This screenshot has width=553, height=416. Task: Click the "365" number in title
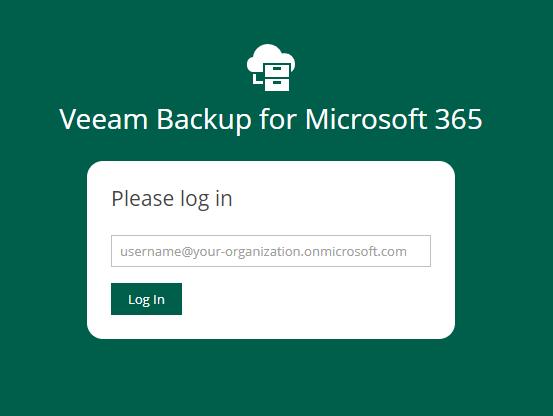[x=459, y=119]
